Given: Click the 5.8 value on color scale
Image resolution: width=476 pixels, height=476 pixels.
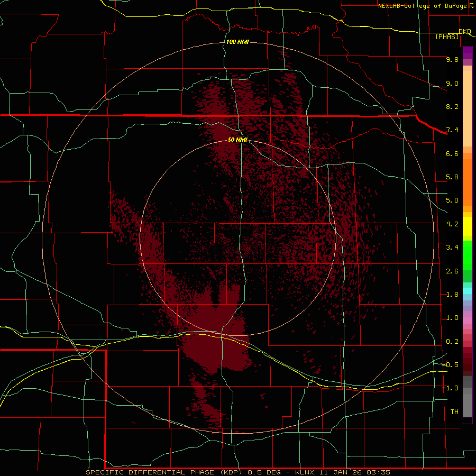Looking at the screenshot, I should pos(452,177).
